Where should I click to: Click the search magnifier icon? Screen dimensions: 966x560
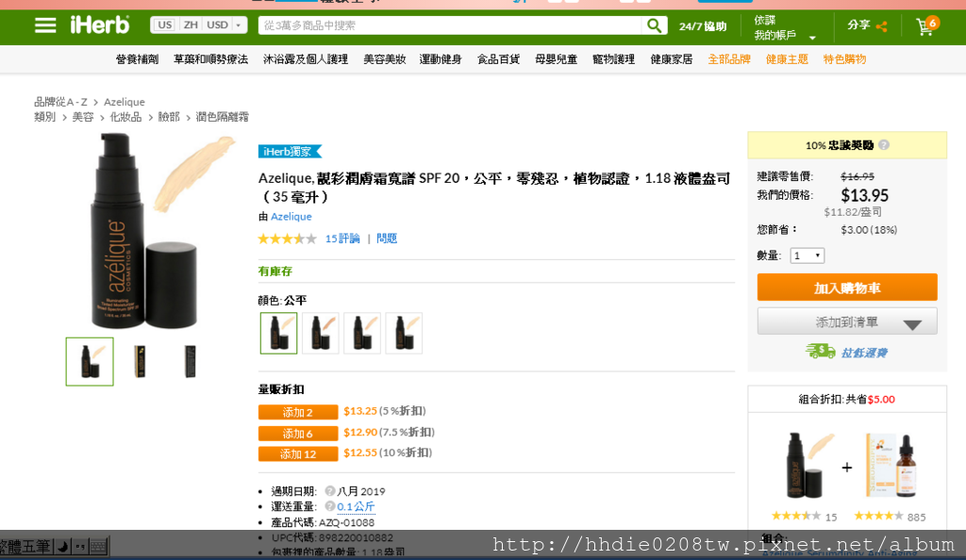click(x=654, y=25)
